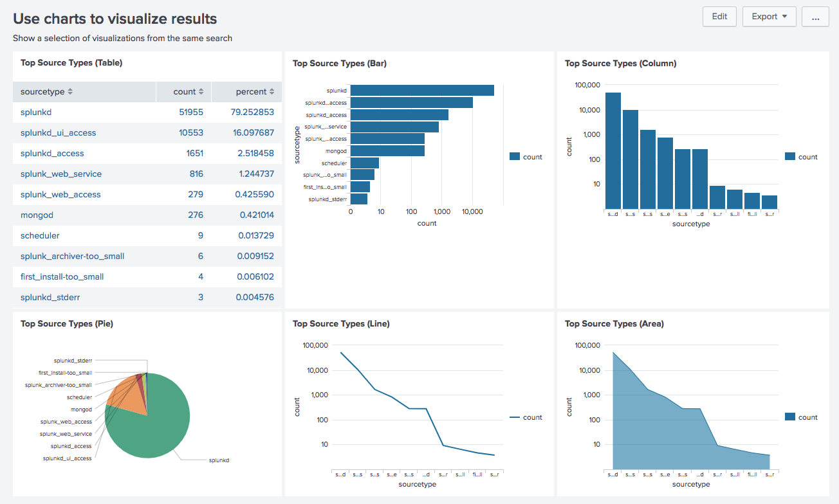The image size is (839, 504).
Task: Click percent value 1.244737
Action: [x=256, y=174]
